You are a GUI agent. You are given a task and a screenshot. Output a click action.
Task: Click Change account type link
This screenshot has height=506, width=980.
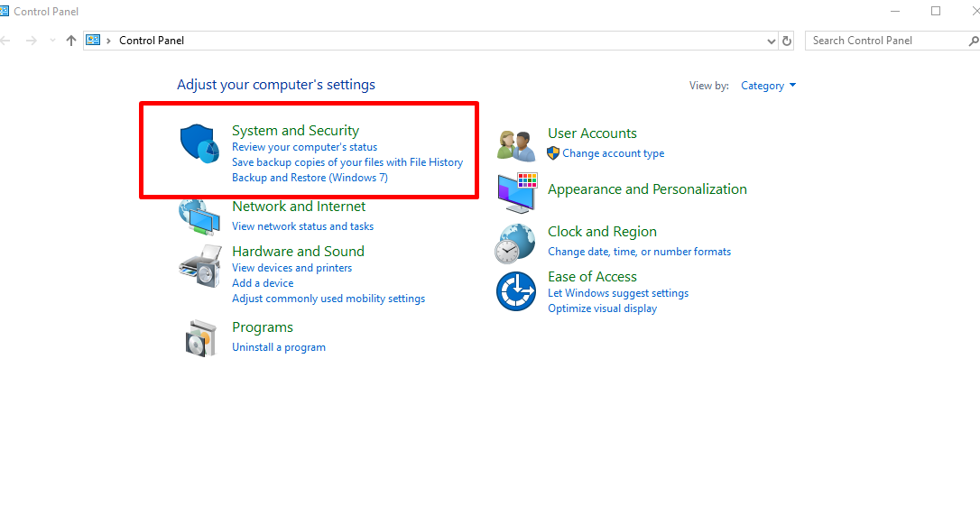point(613,153)
